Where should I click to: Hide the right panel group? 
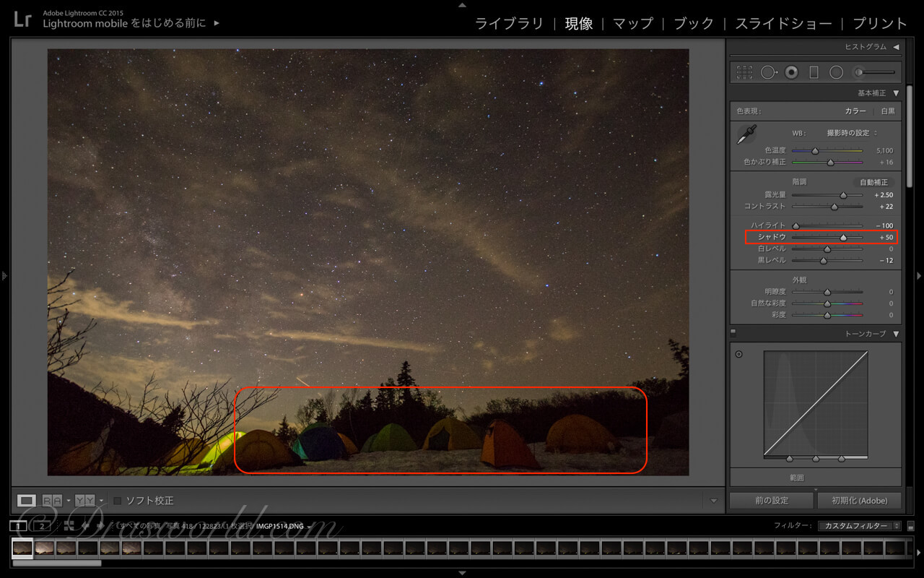point(919,275)
